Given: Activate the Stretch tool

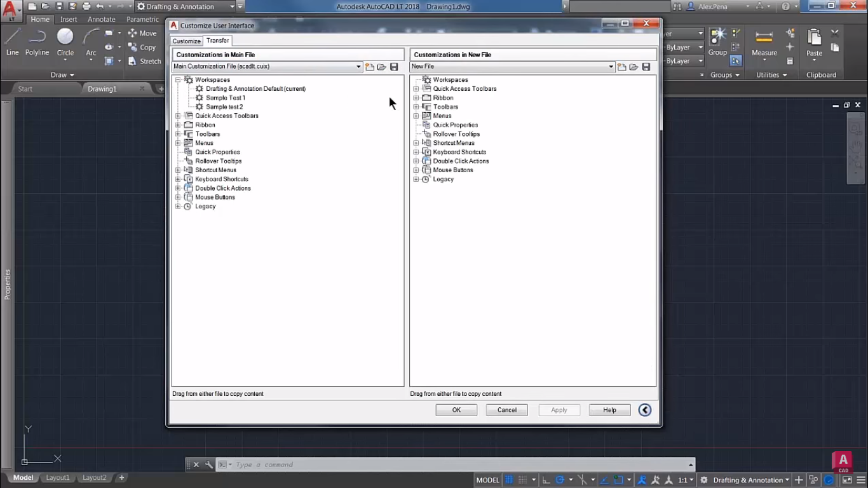Looking at the screenshot, I should click(144, 61).
